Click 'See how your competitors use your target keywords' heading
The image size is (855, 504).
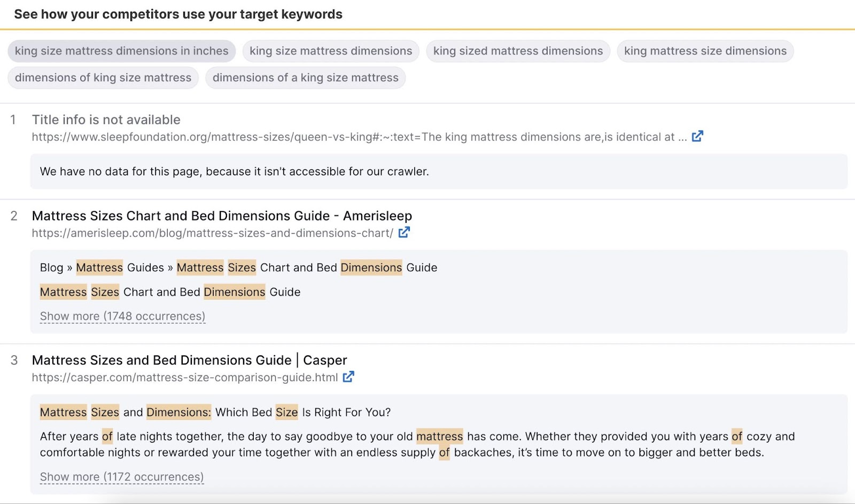pos(178,14)
